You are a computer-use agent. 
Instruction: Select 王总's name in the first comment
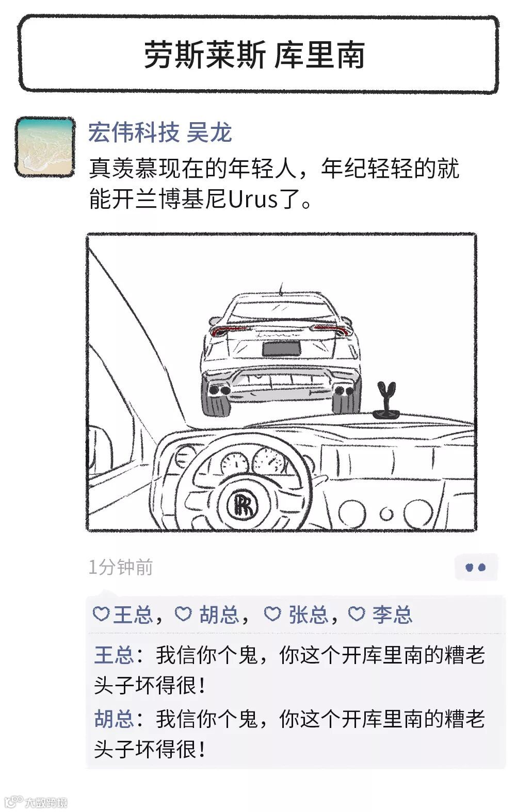click(114, 655)
